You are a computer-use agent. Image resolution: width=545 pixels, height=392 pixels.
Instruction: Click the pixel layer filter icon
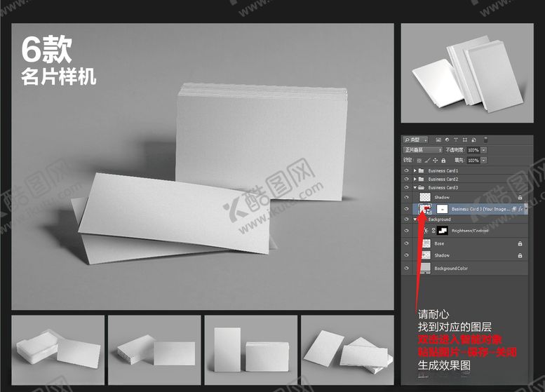tap(438, 140)
